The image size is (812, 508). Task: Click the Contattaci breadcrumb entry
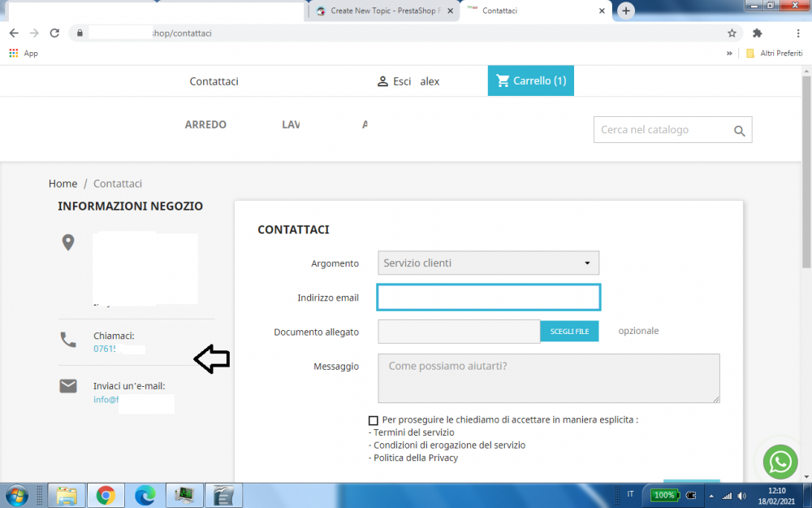pyautogui.click(x=118, y=184)
